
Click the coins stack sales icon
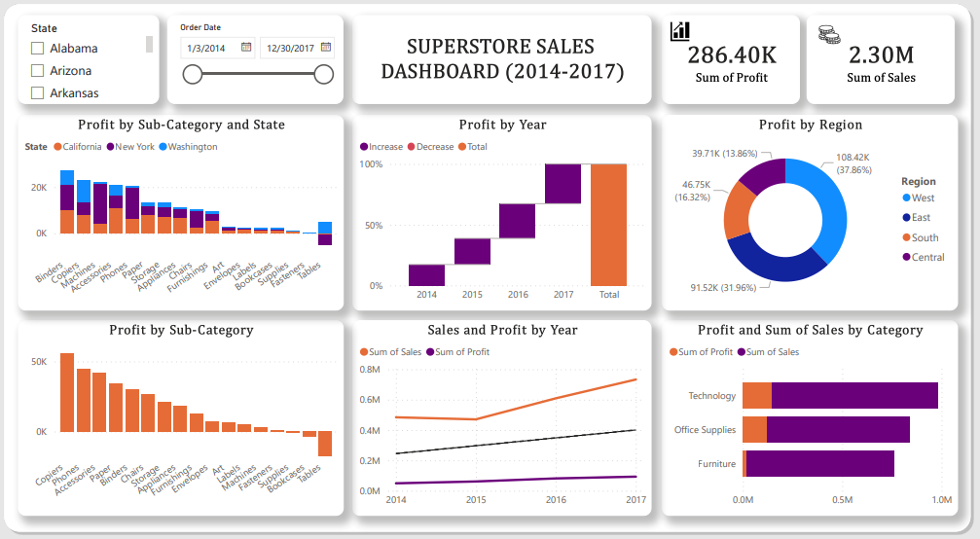[829, 35]
